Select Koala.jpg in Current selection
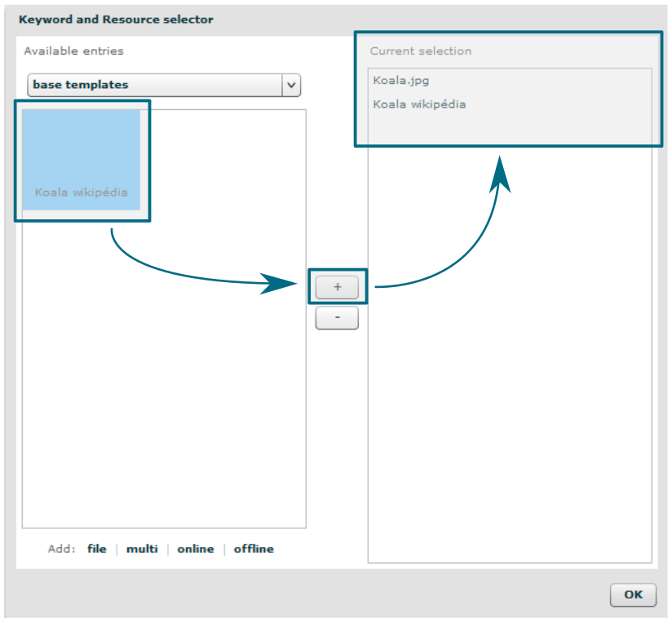 pyautogui.click(x=400, y=80)
